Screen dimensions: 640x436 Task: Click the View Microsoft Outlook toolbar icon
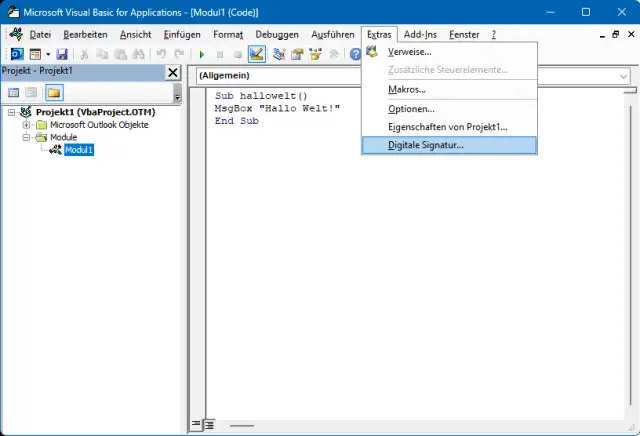pyautogui.click(x=15, y=53)
